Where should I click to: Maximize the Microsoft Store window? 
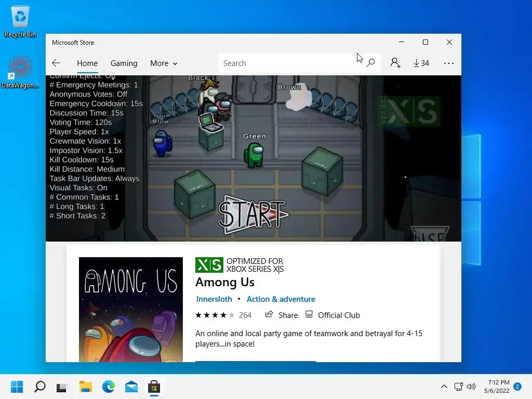(425, 42)
